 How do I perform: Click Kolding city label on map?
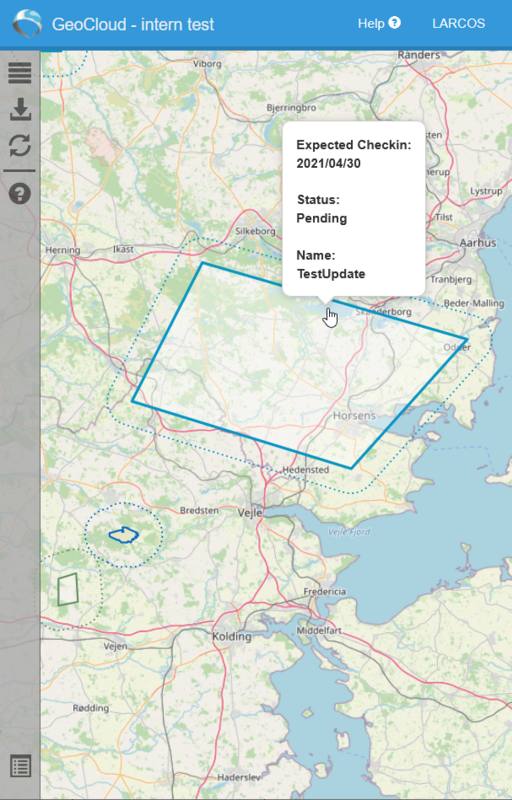(x=232, y=637)
